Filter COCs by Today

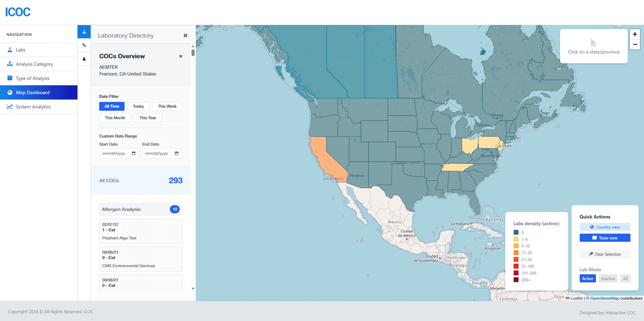(138, 106)
